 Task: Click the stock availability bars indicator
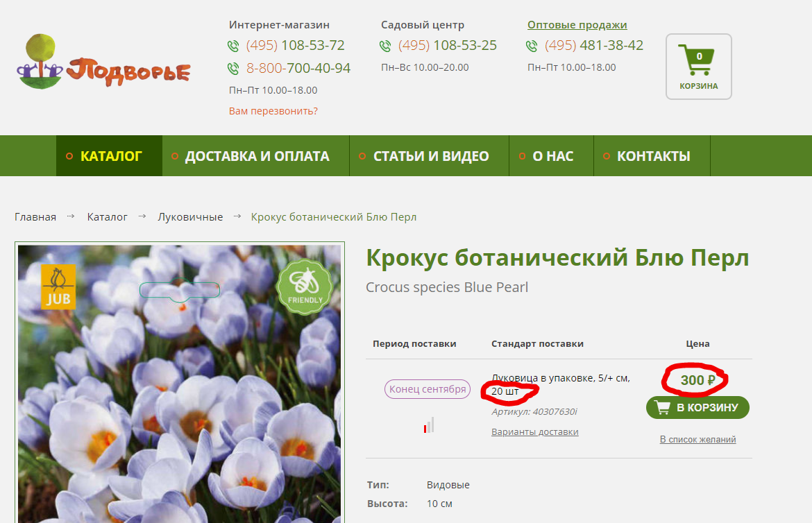(430, 425)
